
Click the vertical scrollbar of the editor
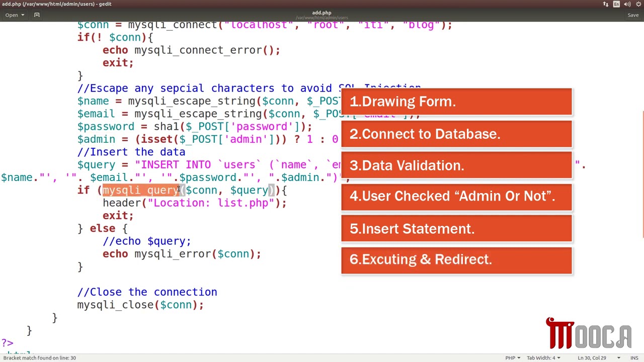coord(642,173)
